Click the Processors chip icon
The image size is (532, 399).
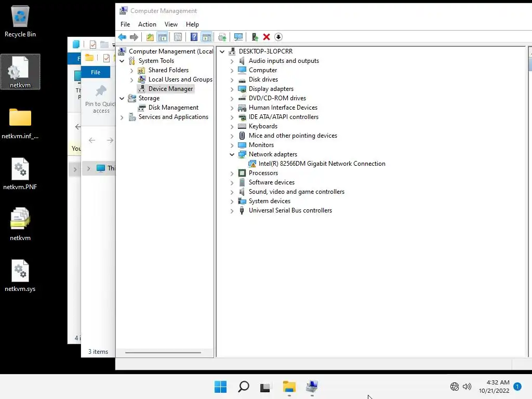[242, 173]
